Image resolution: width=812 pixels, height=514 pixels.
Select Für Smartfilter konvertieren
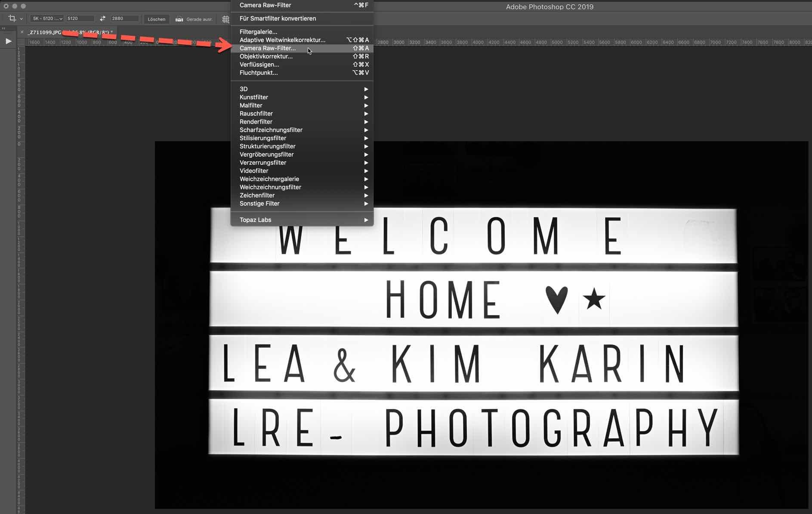(x=302, y=19)
